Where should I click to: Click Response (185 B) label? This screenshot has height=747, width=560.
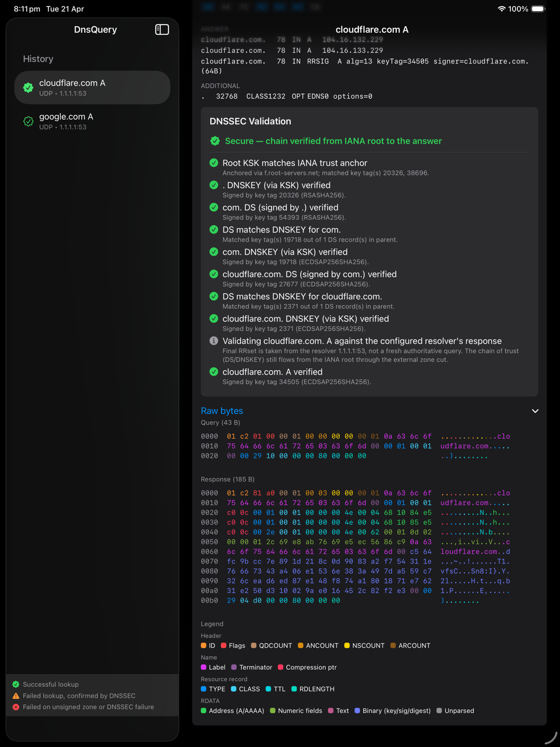click(227, 479)
